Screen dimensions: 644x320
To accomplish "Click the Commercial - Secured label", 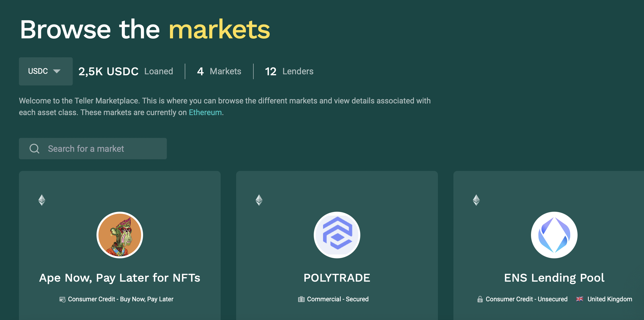I will pos(338,299).
